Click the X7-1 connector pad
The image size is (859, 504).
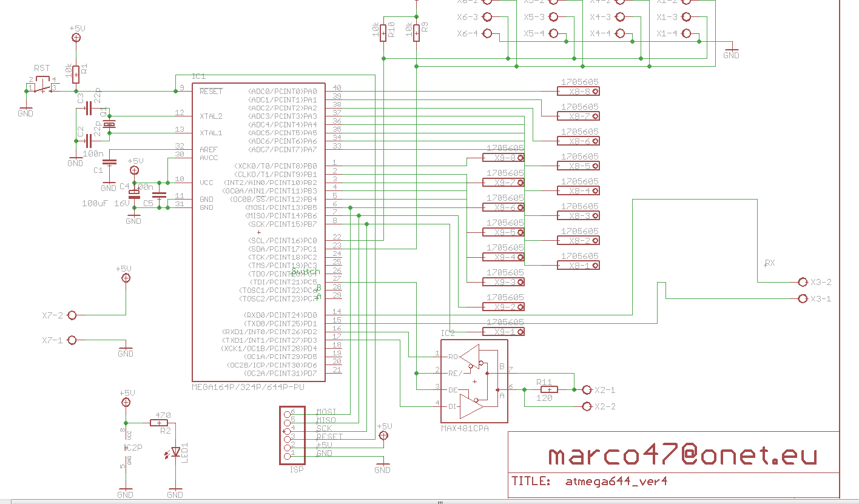72,340
